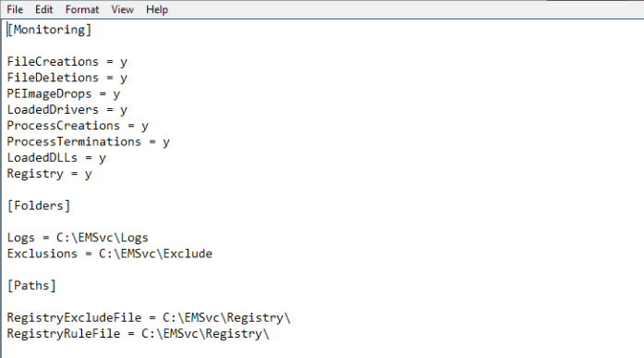Click the RegistryRuleFile path line
Image resolution: width=644 pixels, height=358 pixels.
[138, 334]
